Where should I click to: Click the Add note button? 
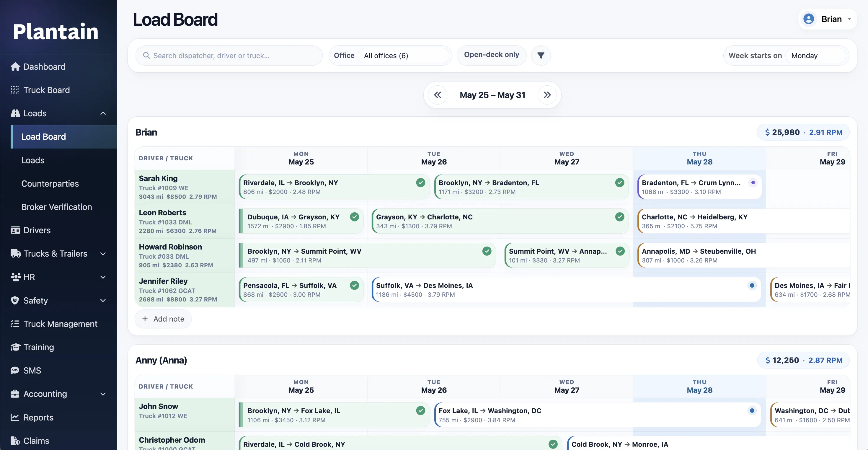pyautogui.click(x=163, y=319)
